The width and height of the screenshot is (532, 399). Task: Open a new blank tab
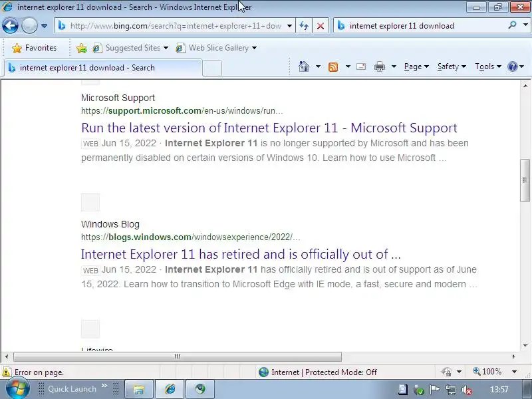point(212,68)
